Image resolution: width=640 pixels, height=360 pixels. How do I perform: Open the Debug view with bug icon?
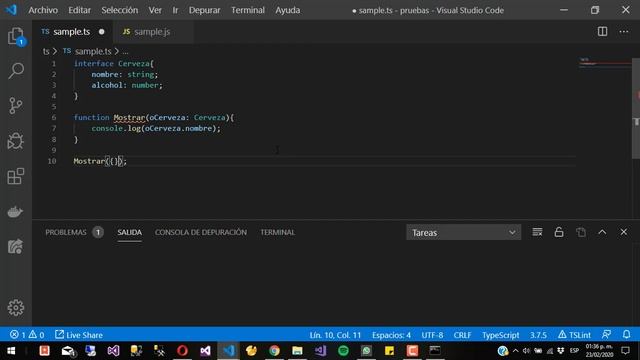point(16,141)
